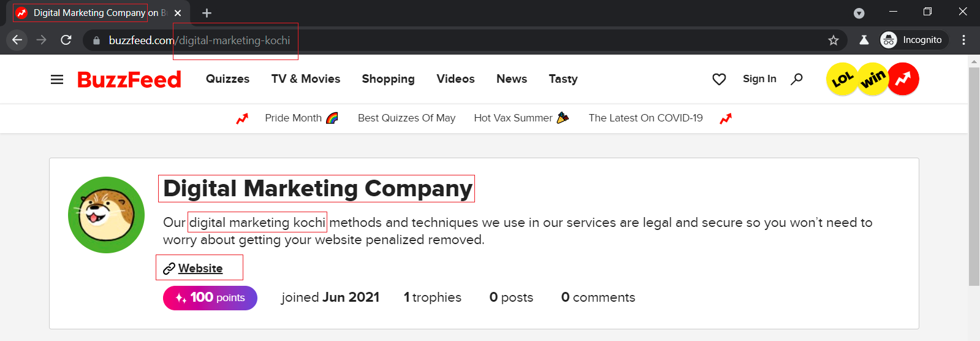The image size is (980, 341).
Task: Open Chrome three-dot menu
Action: click(964, 40)
